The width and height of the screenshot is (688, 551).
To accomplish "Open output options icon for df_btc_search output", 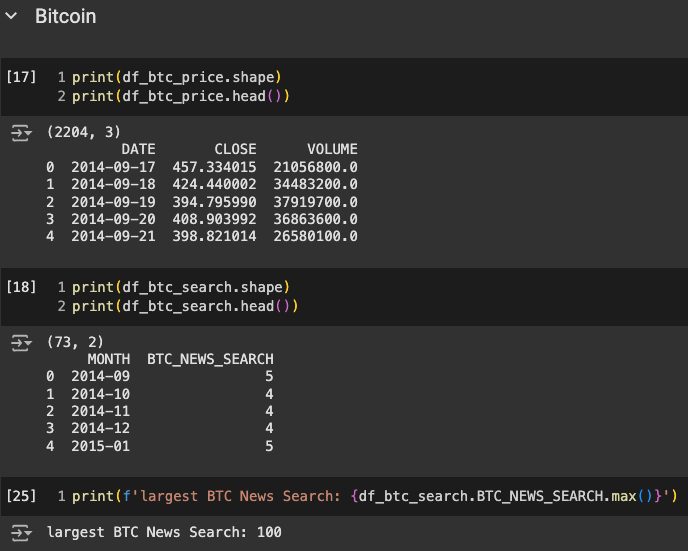I will point(21,343).
